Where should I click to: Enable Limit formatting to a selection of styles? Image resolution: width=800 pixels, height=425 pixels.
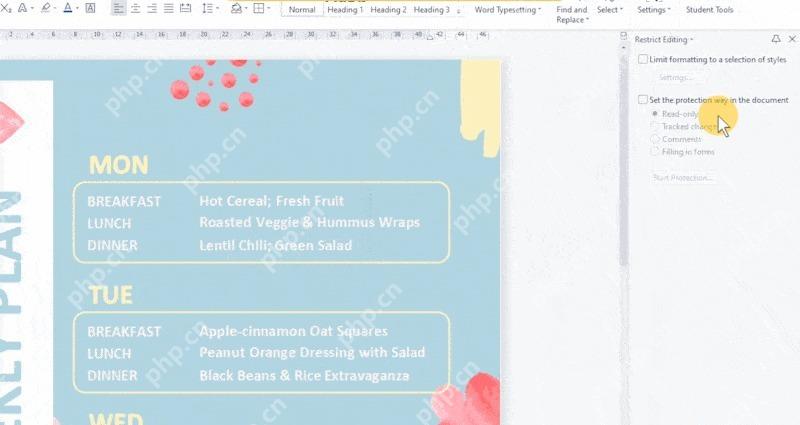click(643, 59)
